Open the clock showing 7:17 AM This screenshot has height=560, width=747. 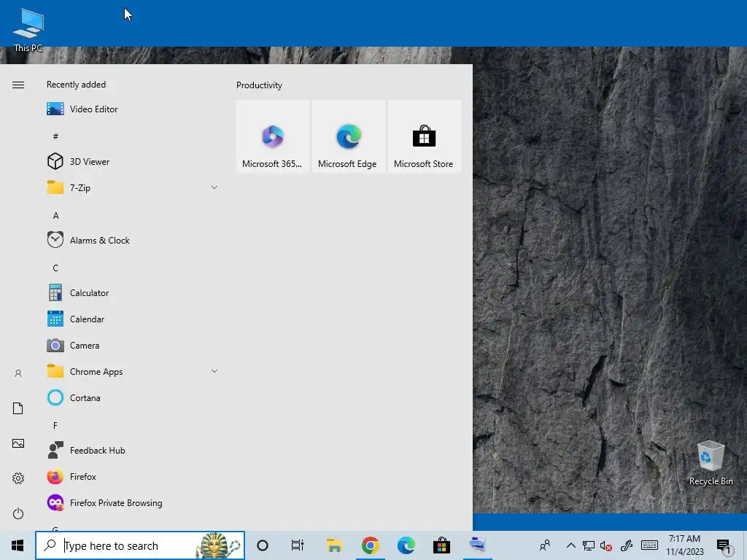[x=684, y=545]
